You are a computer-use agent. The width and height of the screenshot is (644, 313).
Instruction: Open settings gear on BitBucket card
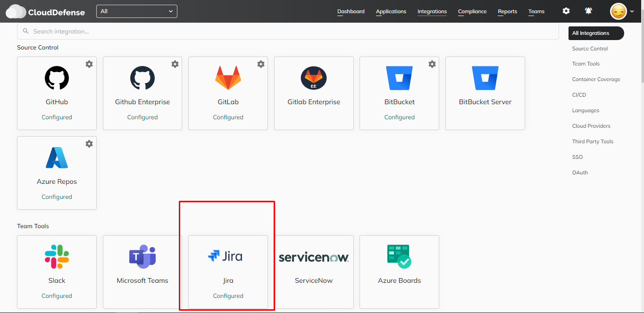pos(432,64)
